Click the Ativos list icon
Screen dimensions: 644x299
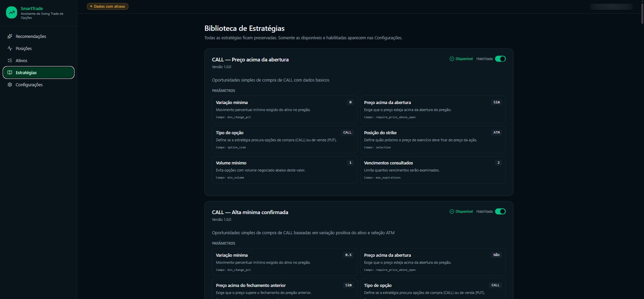click(10, 60)
